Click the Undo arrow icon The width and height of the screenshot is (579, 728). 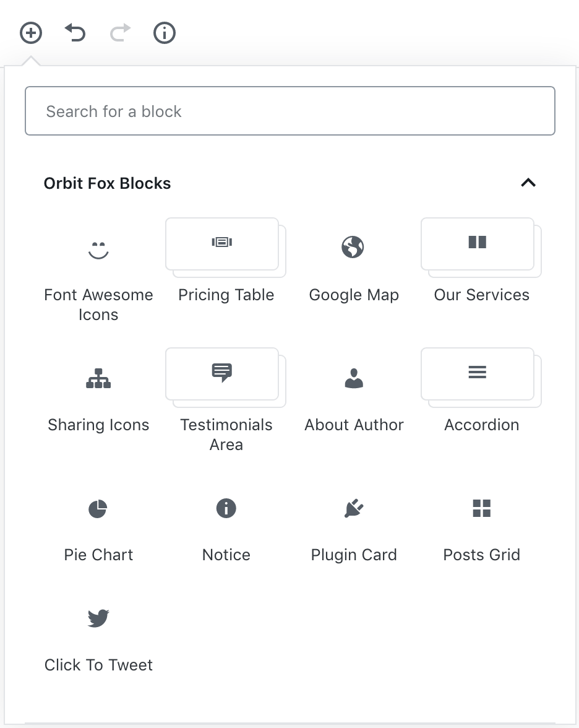pos(75,33)
